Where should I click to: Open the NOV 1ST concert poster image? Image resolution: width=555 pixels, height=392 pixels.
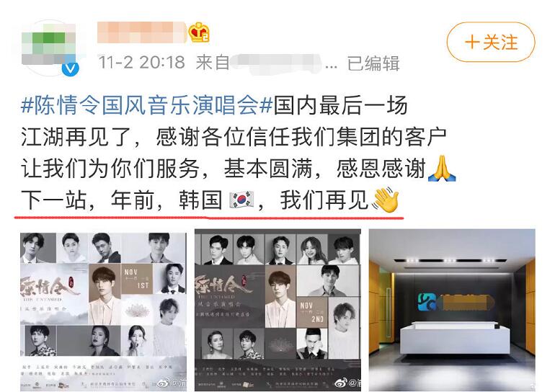click(103, 311)
